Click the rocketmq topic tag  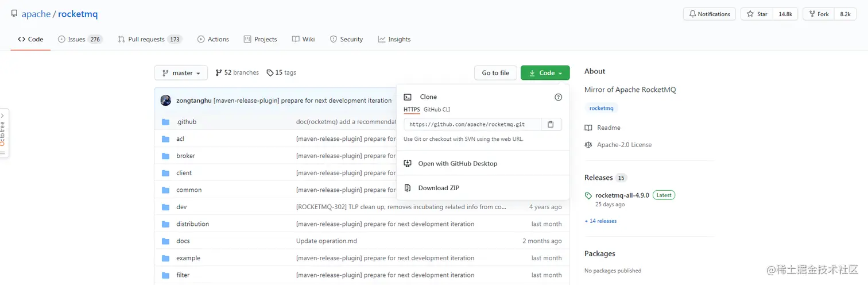pos(601,108)
